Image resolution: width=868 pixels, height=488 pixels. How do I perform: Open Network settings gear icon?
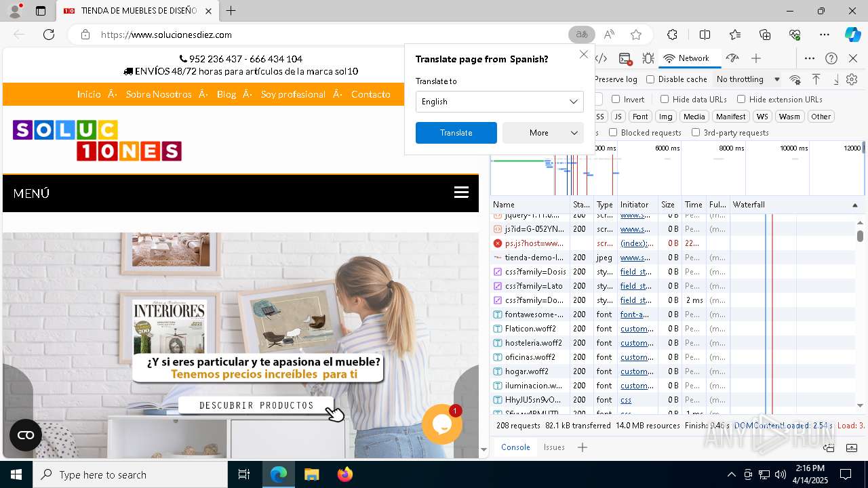point(852,79)
